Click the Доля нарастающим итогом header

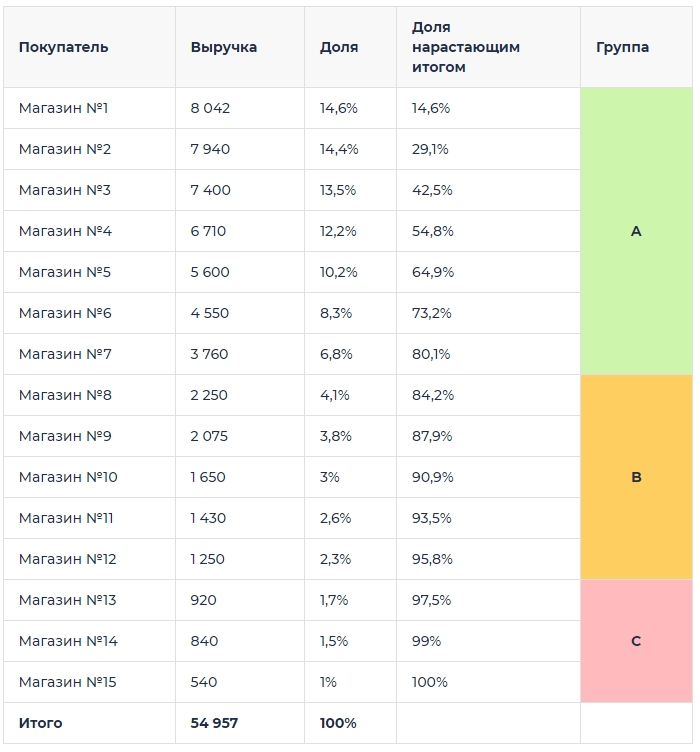pyautogui.click(x=466, y=47)
